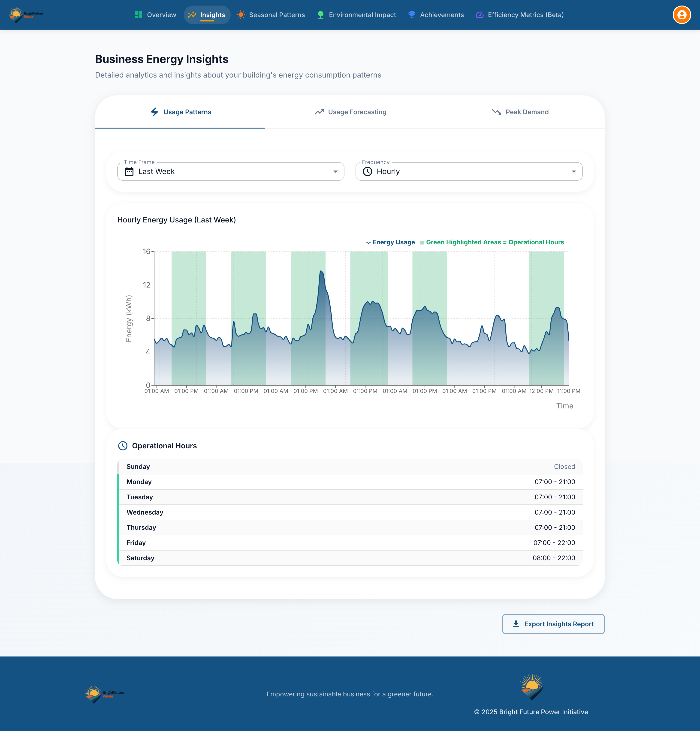Click the Operational Hours clock icon
This screenshot has width=700, height=731.
coord(123,446)
